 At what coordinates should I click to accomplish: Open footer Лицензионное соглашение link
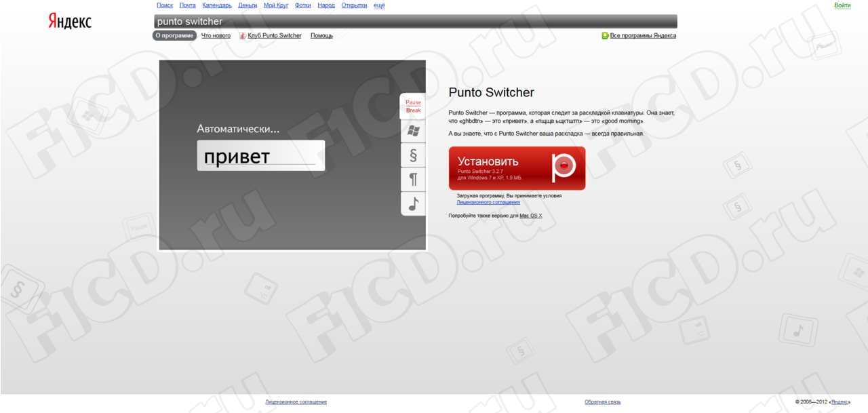point(296,402)
